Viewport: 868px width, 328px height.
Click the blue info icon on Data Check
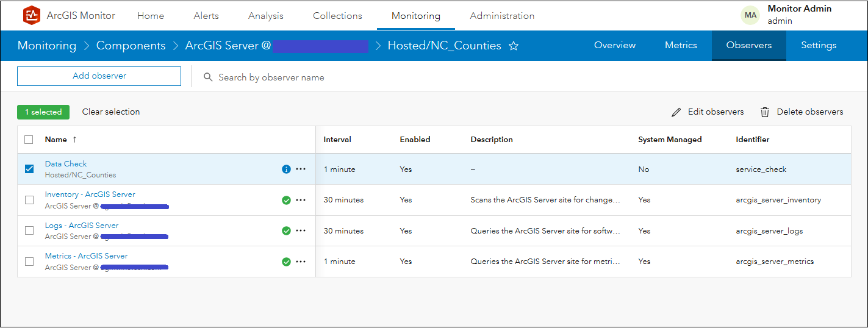tap(286, 169)
